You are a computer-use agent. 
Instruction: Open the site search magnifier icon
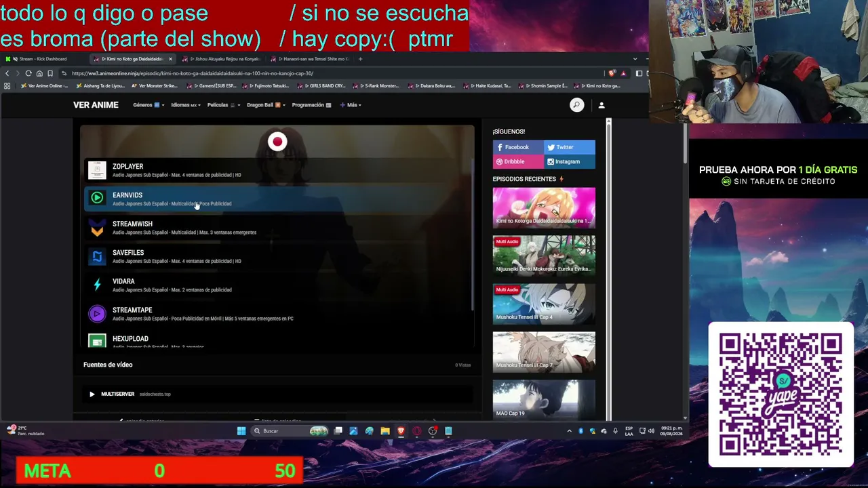tap(576, 105)
